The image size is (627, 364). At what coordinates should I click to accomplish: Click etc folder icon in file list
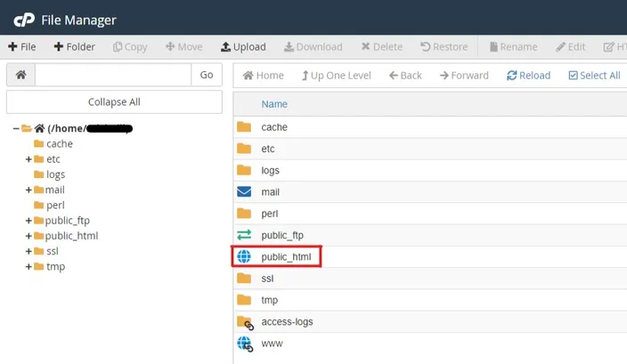(244, 149)
